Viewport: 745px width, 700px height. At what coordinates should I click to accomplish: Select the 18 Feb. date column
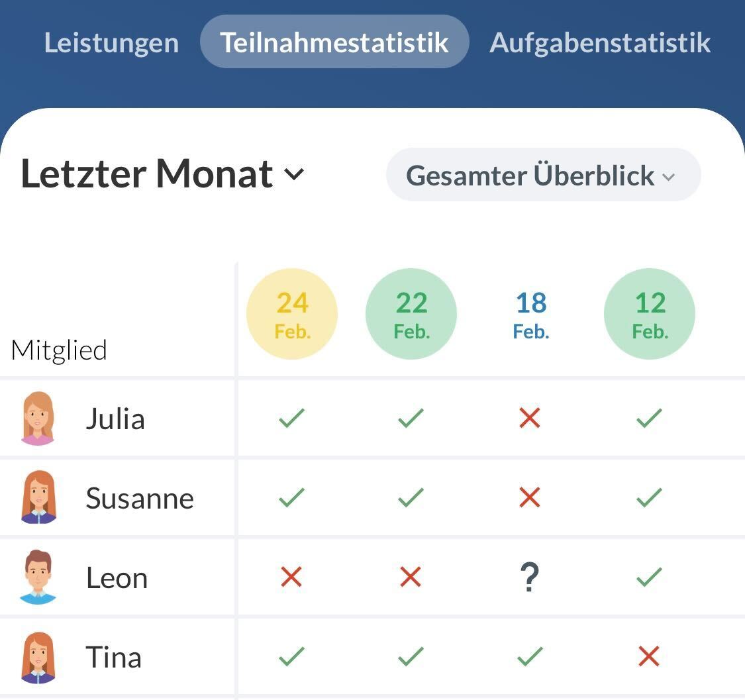(530, 313)
